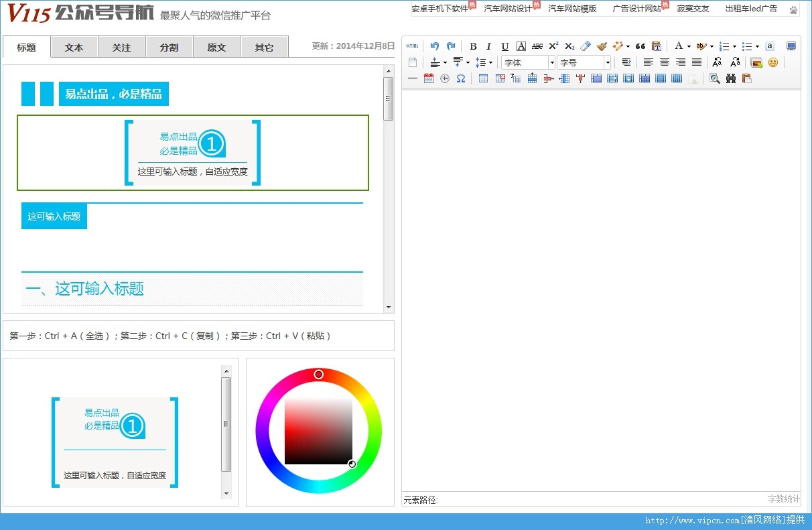Open the 字体 font family dropdown
812x530 pixels.
tap(529, 62)
